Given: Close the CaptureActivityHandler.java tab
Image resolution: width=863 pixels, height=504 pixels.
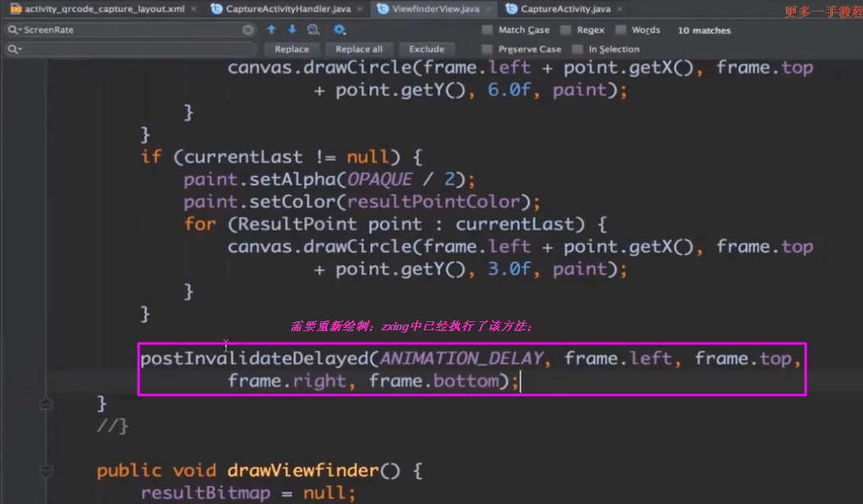Looking at the screenshot, I should (360, 9).
